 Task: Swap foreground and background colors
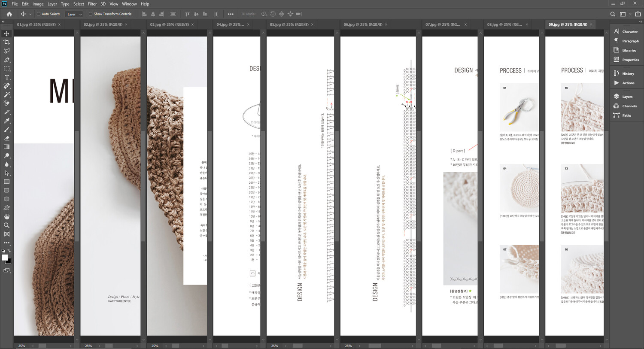point(9,251)
